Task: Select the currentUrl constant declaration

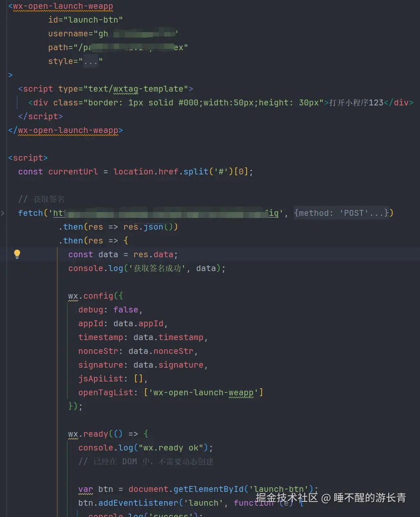Action: click(73, 172)
